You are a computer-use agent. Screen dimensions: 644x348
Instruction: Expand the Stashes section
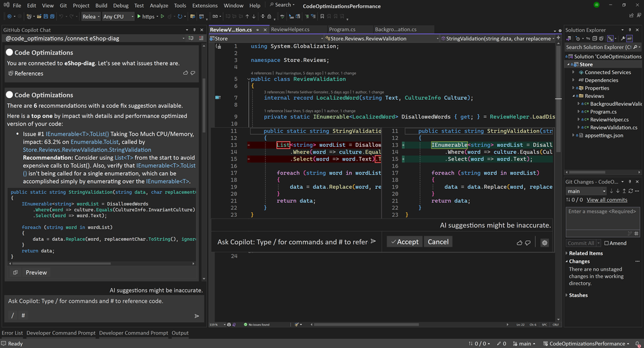pyautogui.click(x=567, y=295)
